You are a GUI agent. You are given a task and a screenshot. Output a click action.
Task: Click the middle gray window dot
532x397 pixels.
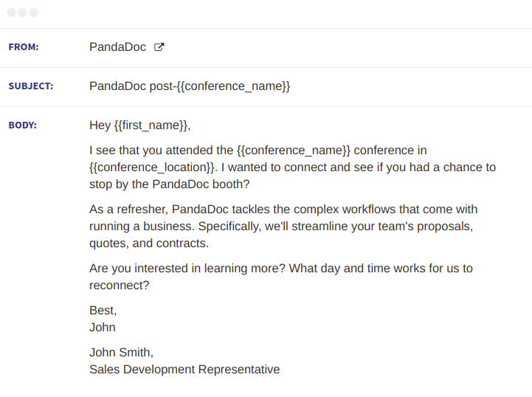22,13
